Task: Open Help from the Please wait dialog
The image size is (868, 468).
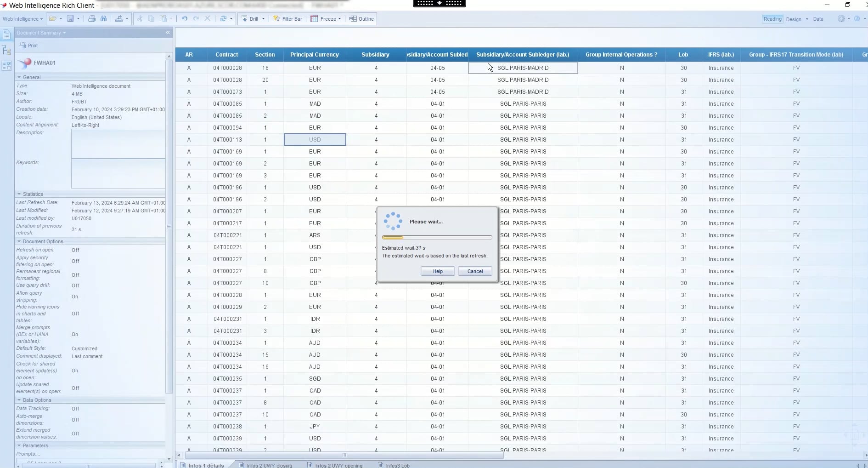Action: [x=437, y=271]
